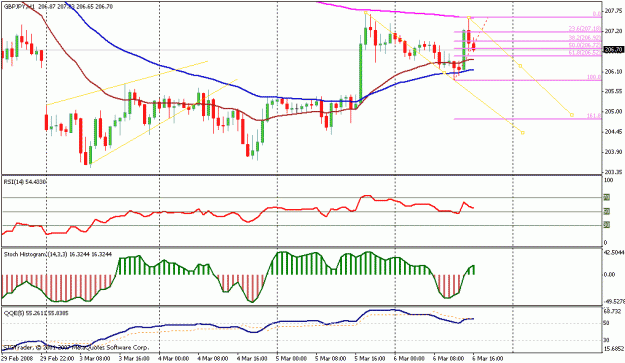This screenshot has width=625, height=363.
Task: Click the 6 Mar 08:00 time label
Action: (x=448, y=359)
